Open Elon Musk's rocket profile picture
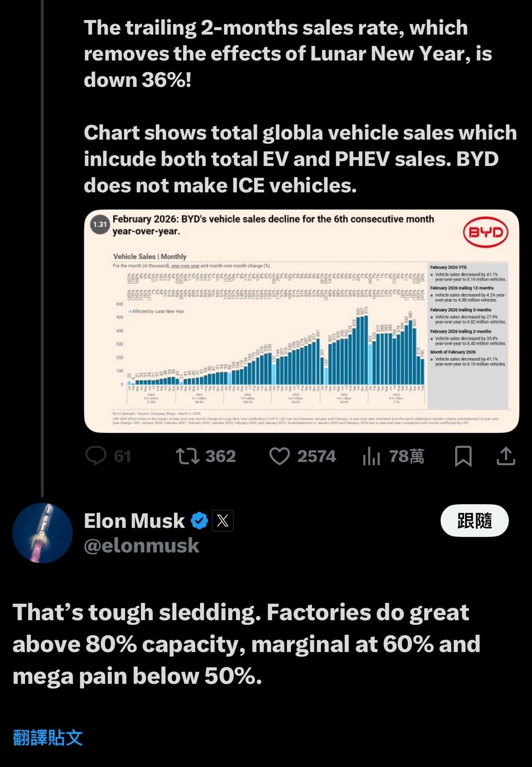Screen dimensions: 532x767 click(42, 533)
